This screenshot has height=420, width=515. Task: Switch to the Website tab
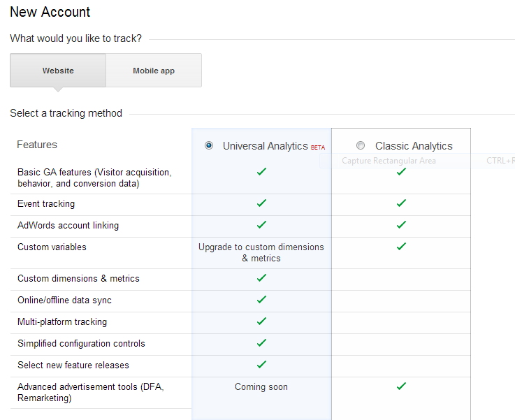click(x=58, y=71)
